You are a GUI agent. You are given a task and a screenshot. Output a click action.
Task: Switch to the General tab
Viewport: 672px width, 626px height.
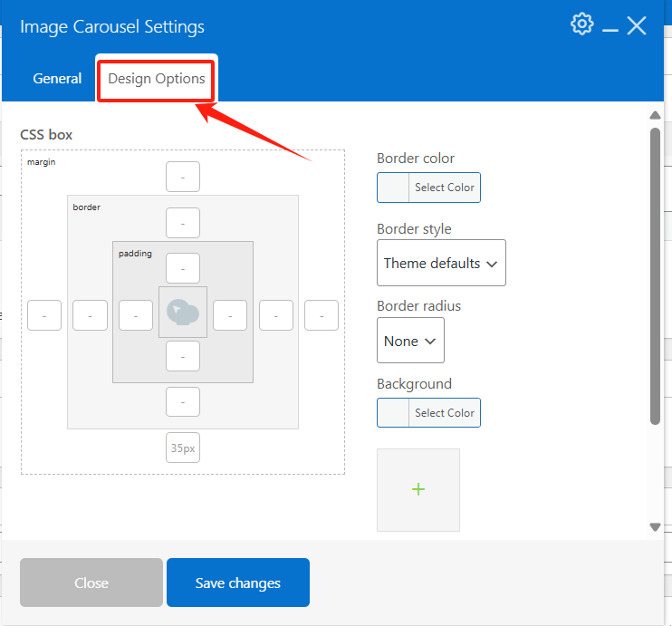click(x=57, y=79)
